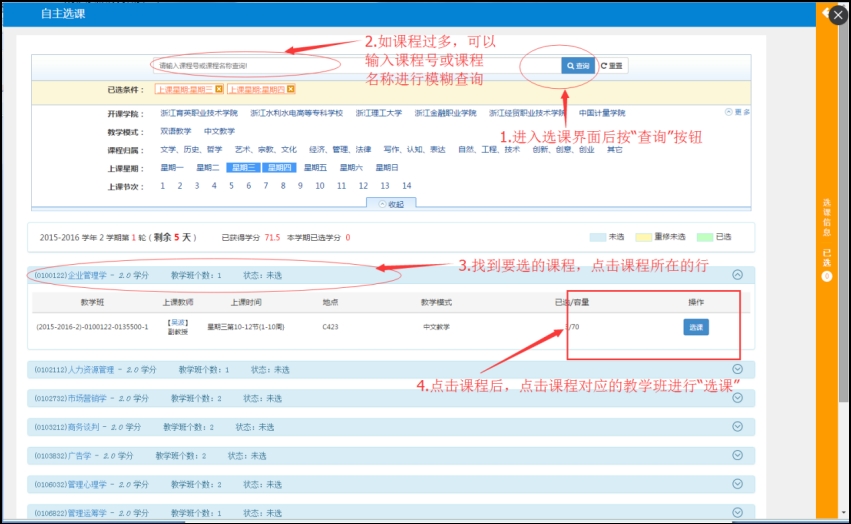Expand the 管理心理学 course row chevron

coord(738,484)
